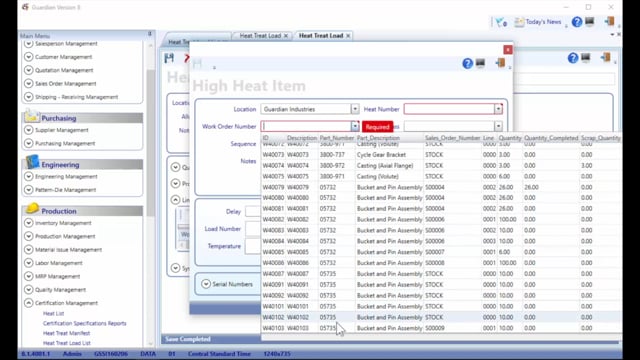Open Today's News
Image resolution: width=640 pixels, height=360 pixels.
point(538,22)
